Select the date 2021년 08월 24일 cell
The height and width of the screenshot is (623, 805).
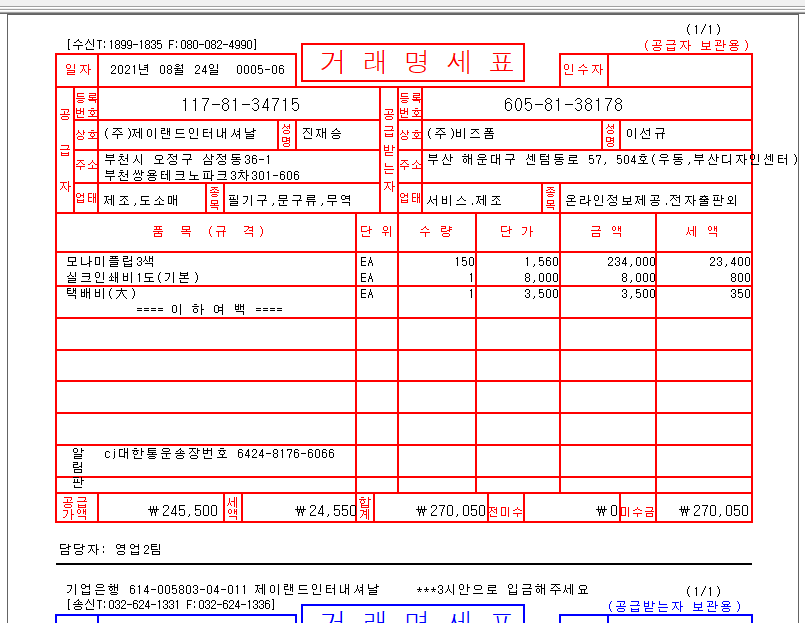196,70
